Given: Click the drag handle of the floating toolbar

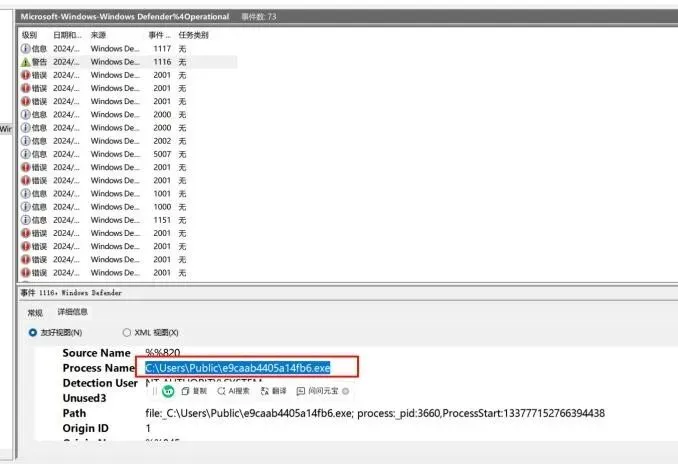Looking at the screenshot, I should pos(154,391).
